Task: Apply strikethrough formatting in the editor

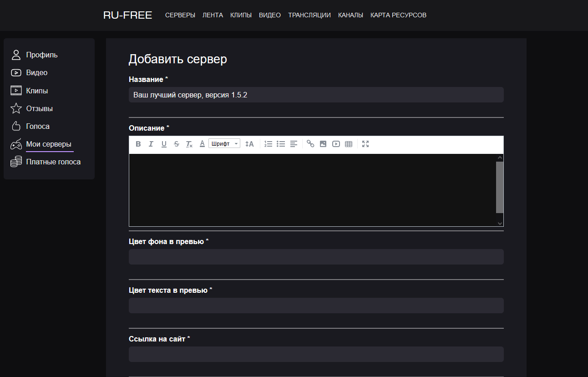Action: pos(177,144)
